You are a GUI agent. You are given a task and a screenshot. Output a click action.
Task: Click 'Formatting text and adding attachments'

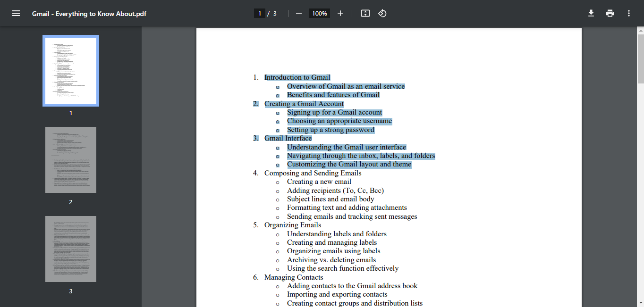coord(347,207)
